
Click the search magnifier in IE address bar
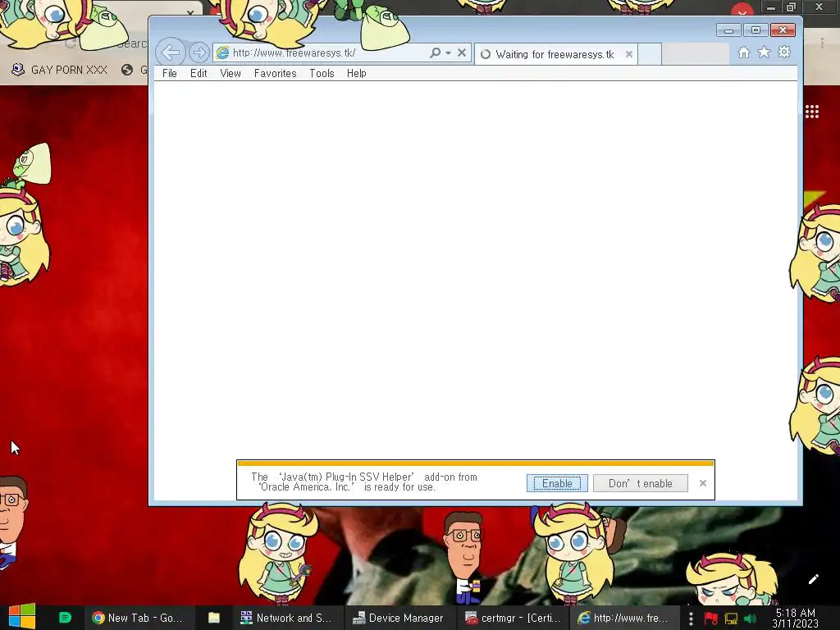tap(435, 52)
